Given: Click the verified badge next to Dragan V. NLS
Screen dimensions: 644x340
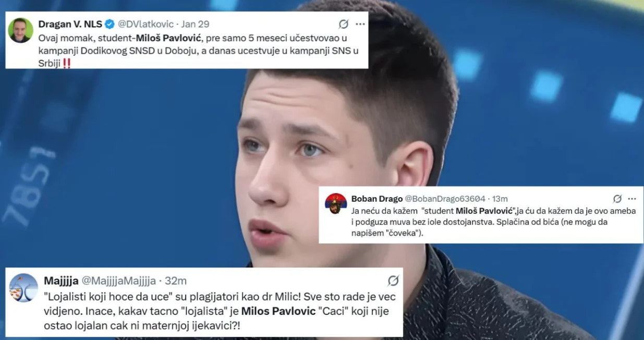Looking at the screenshot, I should tap(110, 24).
